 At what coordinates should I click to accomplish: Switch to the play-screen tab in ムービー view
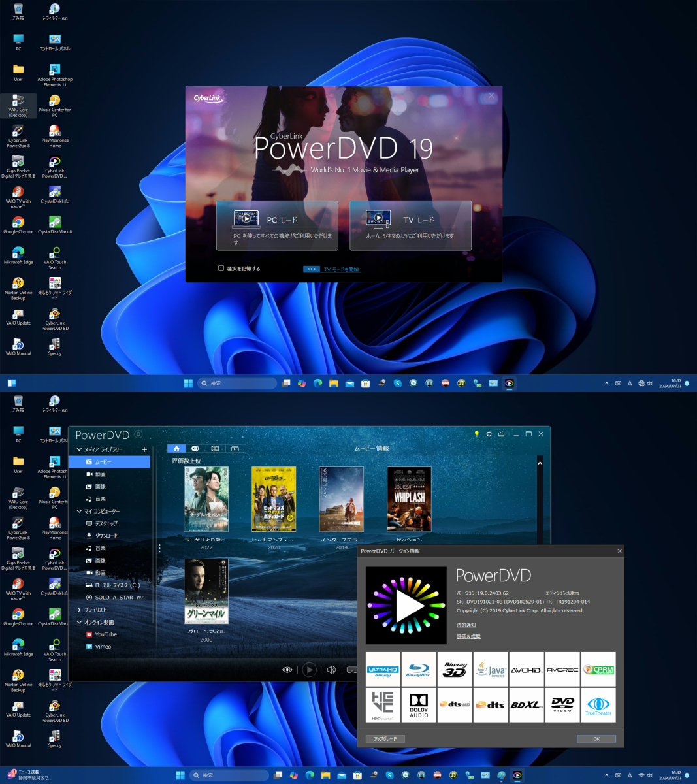click(235, 449)
